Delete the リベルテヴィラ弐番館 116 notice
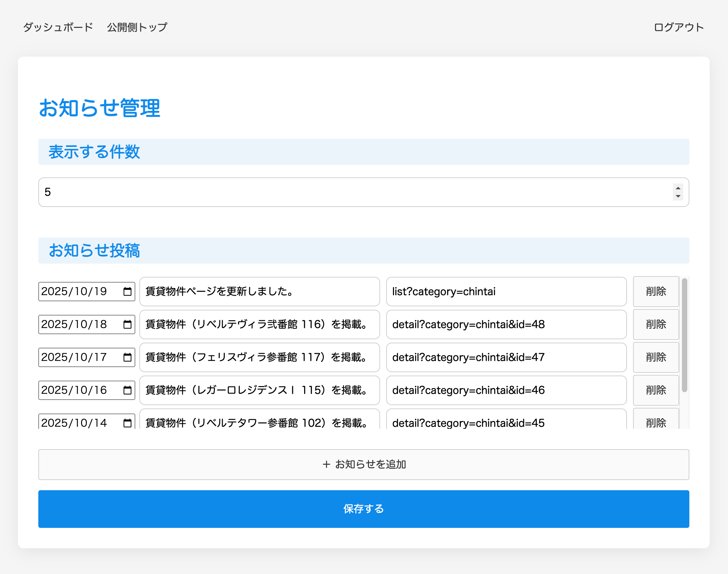The height and width of the screenshot is (574, 728). coord(656,324)
